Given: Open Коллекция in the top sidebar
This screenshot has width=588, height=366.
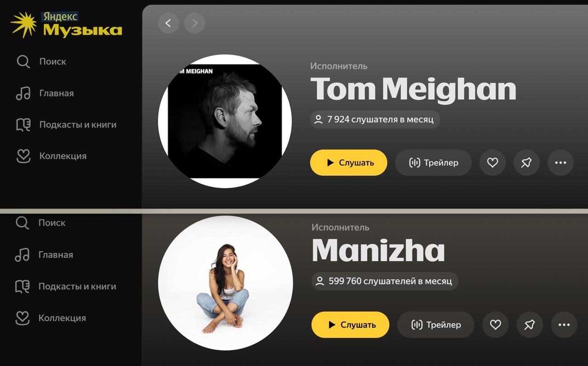Looking at the screenshot, I should pos(62,156).
